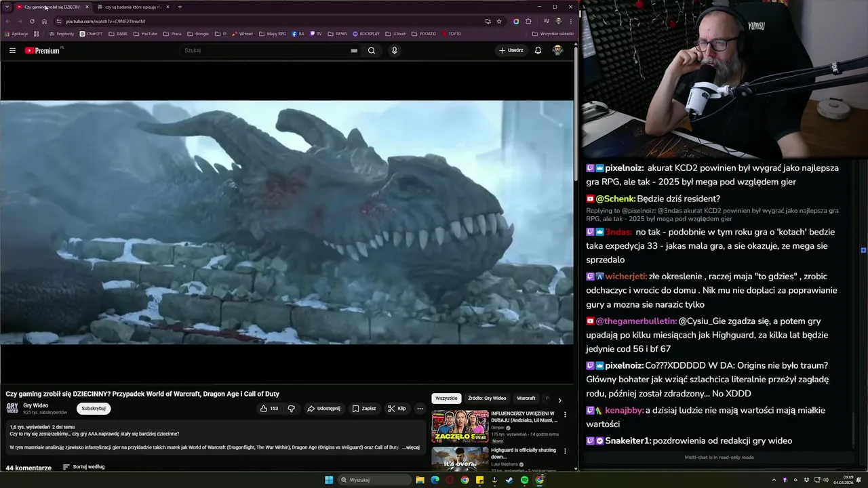Close the 'Czy gaming zrobił się DZIECINNY' tab

pyautogui.click(x=87, y=7)
